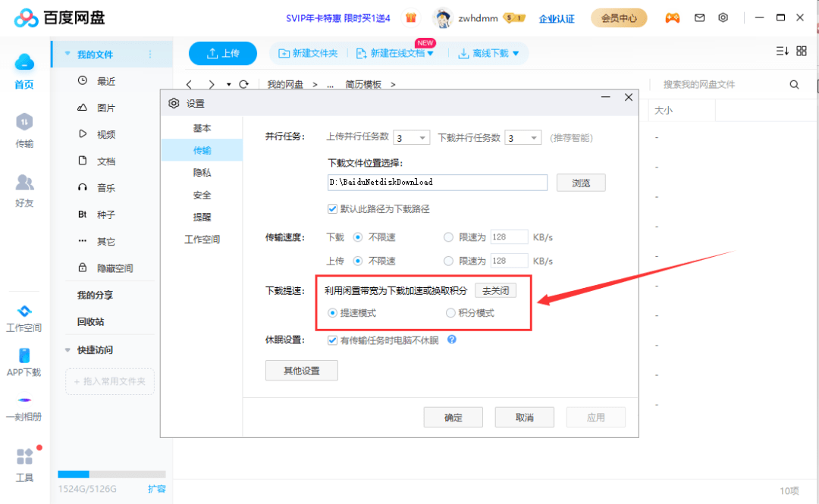The image size is (819, 504).
Task: Open the message envelope icon at top right
Action: (x=700, y=17)
